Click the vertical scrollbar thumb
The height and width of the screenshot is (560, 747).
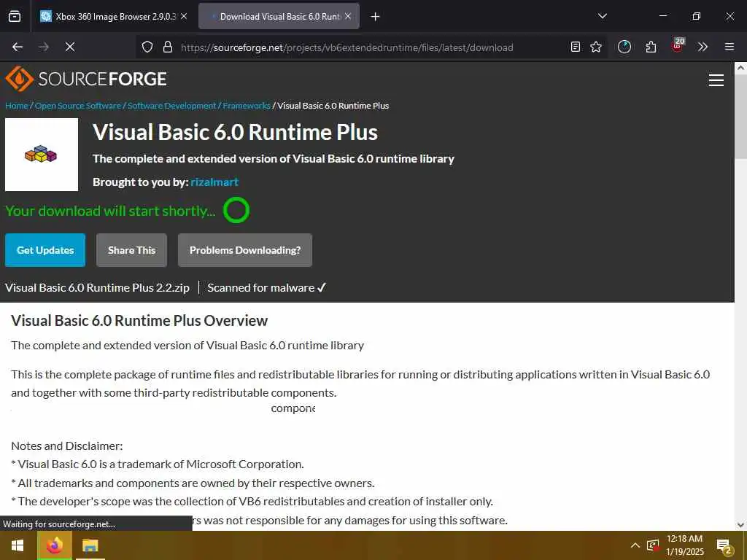(740, 117)
